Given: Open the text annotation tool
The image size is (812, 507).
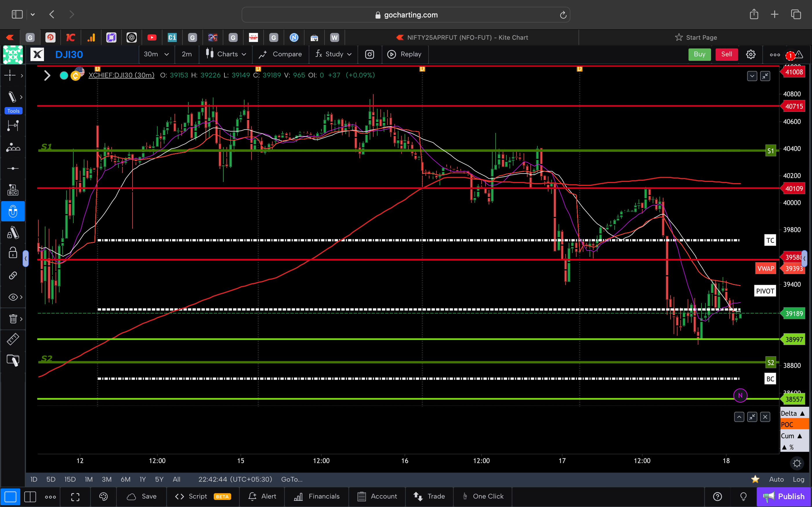Looking at the screenshot, I should [13, 189].
